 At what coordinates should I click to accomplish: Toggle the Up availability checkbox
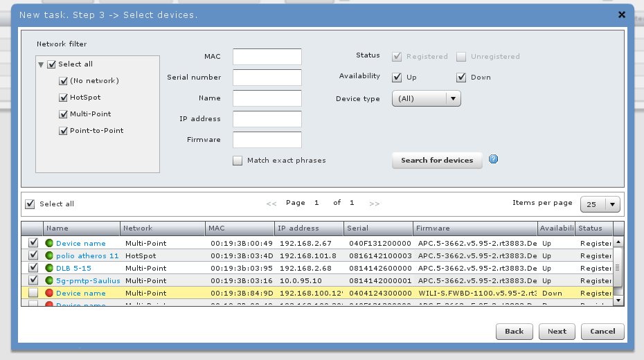coord(397,77)
